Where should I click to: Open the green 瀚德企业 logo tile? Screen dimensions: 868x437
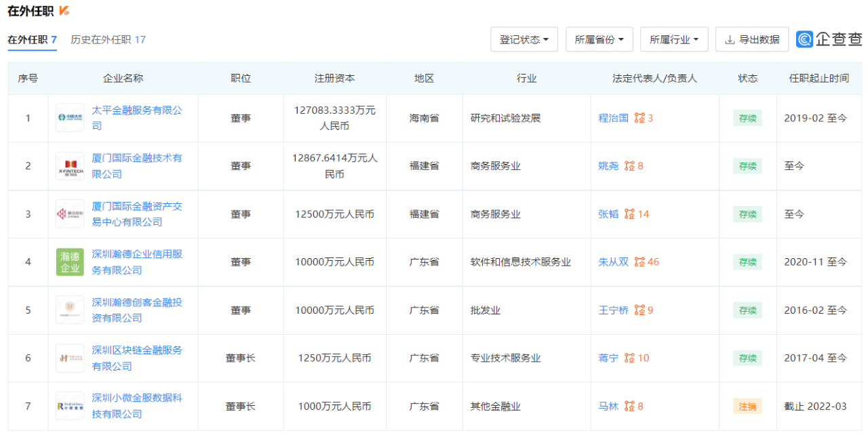tap(70, 262)
